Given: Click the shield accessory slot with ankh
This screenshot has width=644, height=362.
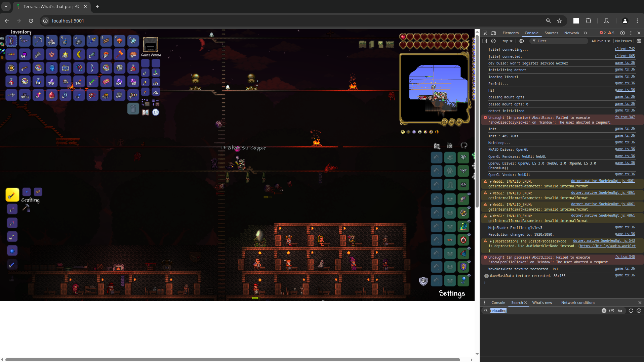Looking at the screenshot, I should (464, 267).
